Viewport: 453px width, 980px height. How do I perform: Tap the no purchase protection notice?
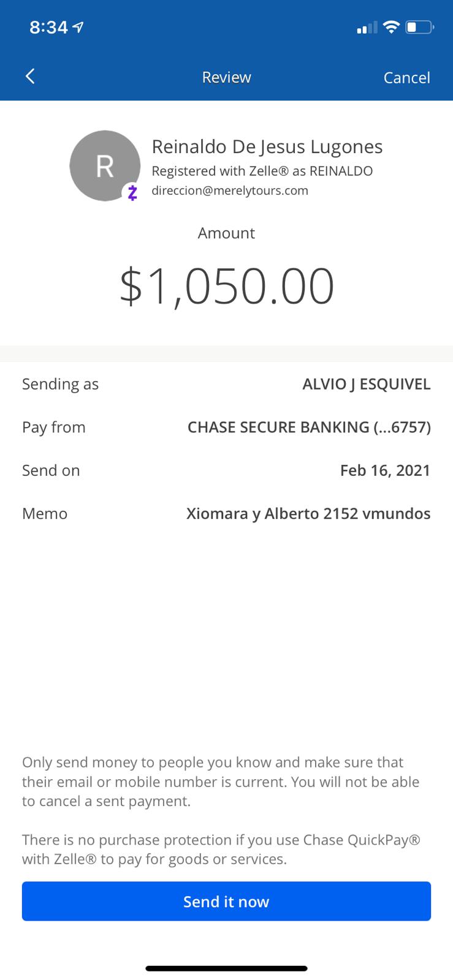click(221, 849)
